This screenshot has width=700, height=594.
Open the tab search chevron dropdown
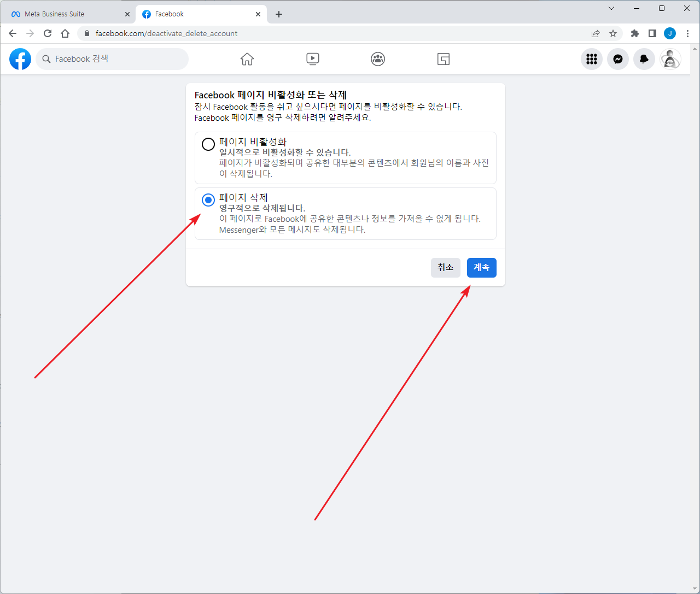(611, 8)
